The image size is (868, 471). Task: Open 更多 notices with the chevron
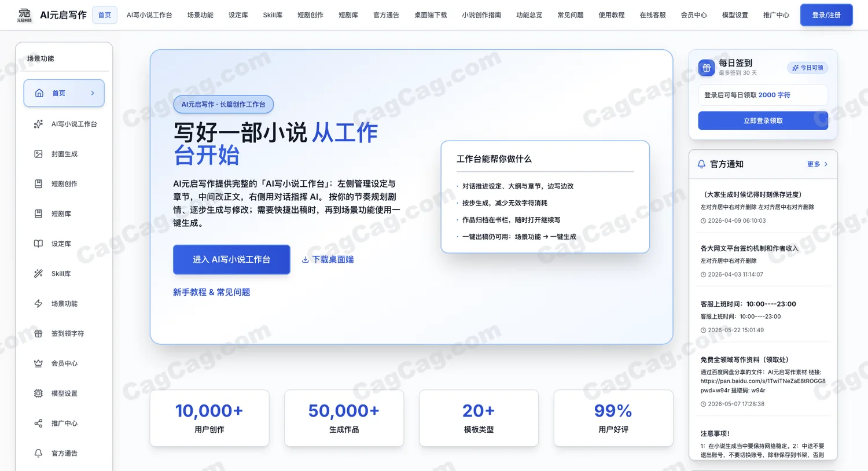(818, 164)
